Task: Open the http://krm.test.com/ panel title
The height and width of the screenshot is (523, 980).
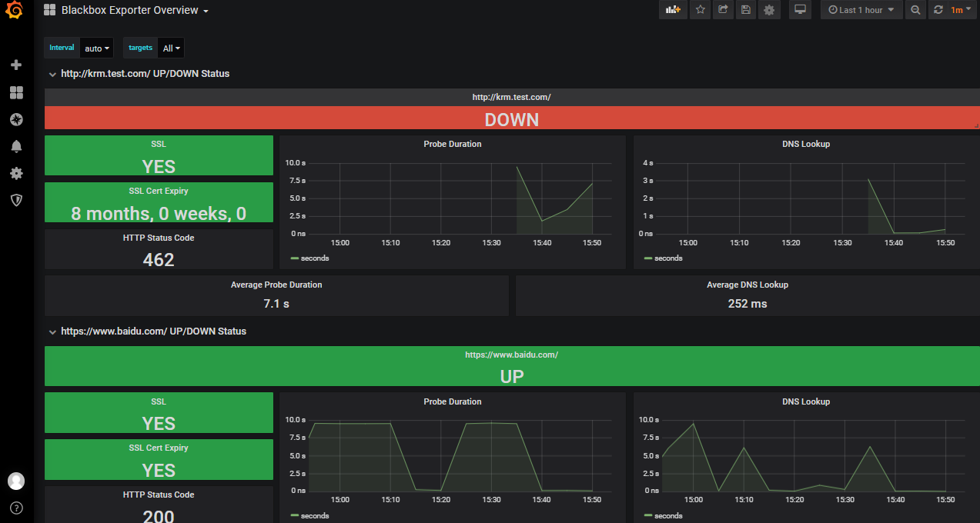Action: (511, 98)
